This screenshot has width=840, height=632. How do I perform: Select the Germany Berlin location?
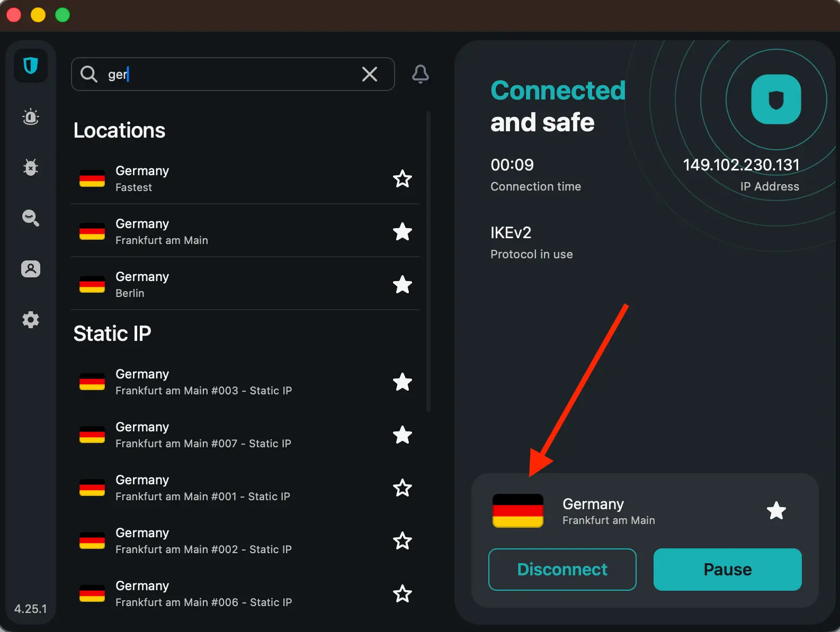(245, 284)
